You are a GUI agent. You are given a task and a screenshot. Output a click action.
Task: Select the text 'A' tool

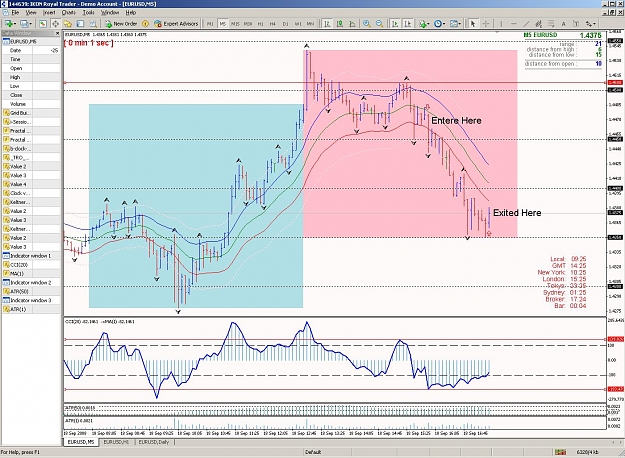click(564, 24)
